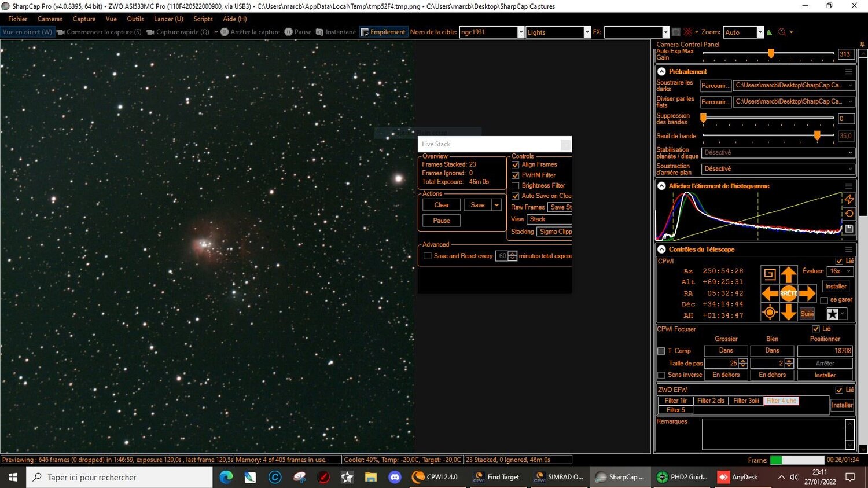
Task: Click the target sync icon in telescope controls
Action: [x=770, y=312]
